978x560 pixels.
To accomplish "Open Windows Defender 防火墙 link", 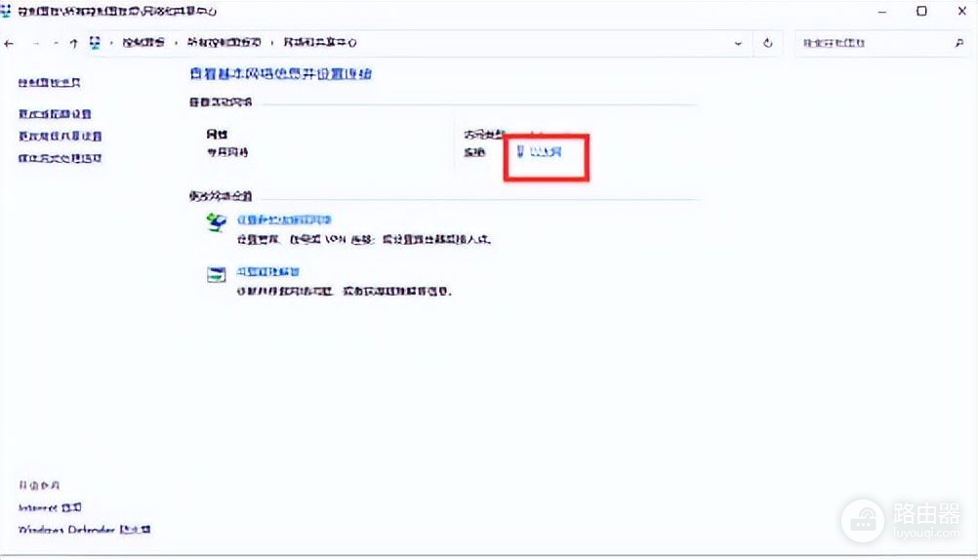I will 85,530.
